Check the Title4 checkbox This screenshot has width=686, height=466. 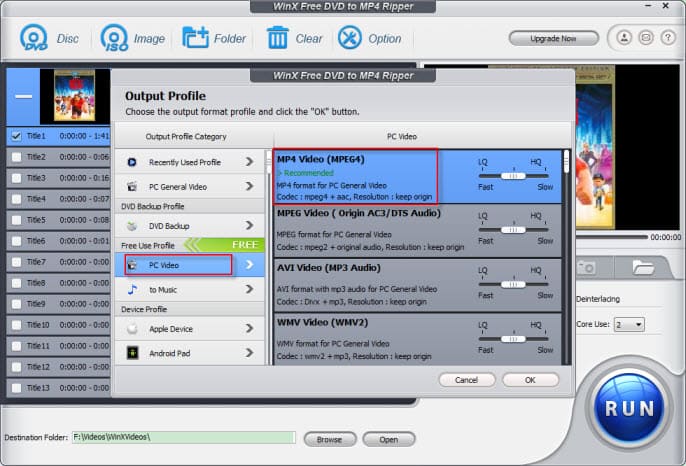point(16,199)
